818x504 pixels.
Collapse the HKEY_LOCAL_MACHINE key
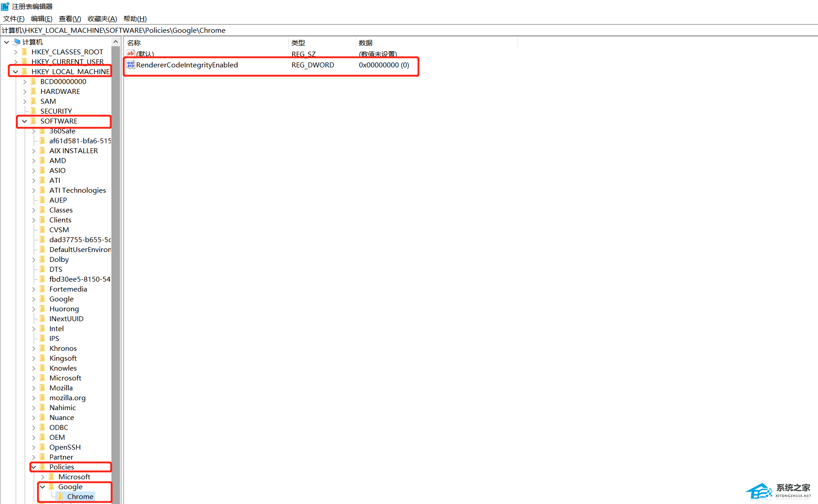coord(16,71)
